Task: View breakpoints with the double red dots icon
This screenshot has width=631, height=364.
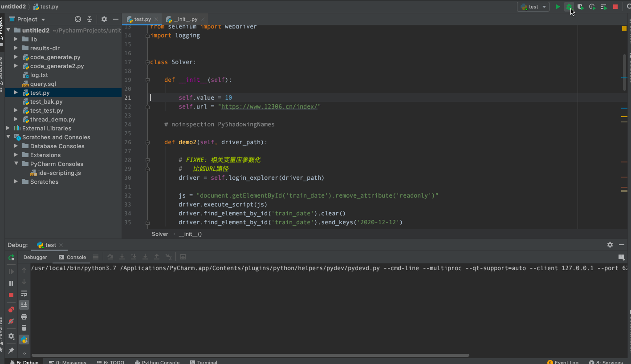Action: click(12, 309)
